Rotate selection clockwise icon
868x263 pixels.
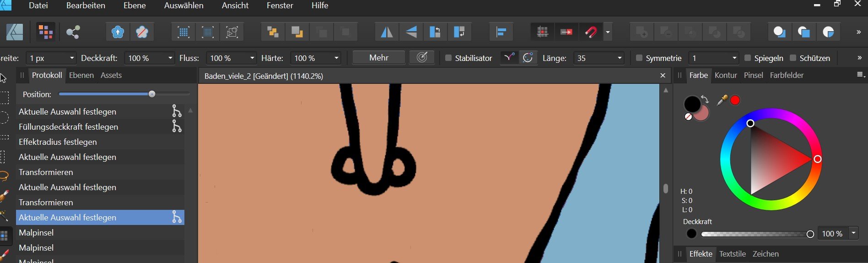[459, 32]
